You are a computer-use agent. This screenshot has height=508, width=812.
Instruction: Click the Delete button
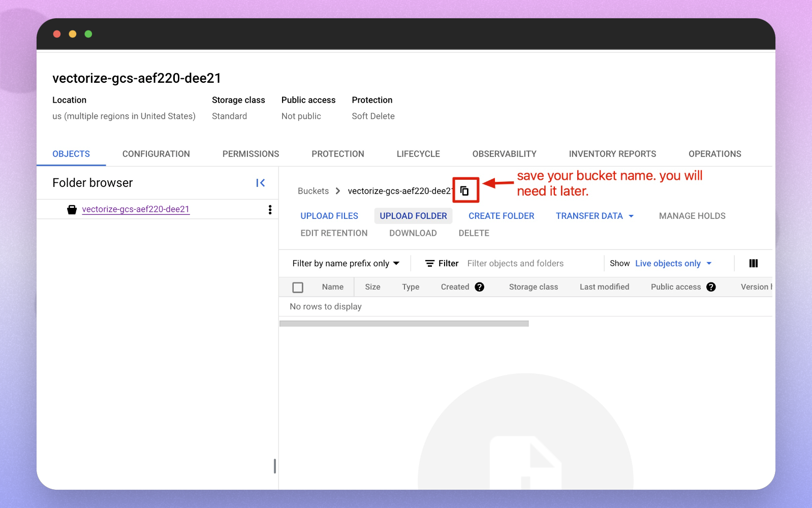coord(474,233)
